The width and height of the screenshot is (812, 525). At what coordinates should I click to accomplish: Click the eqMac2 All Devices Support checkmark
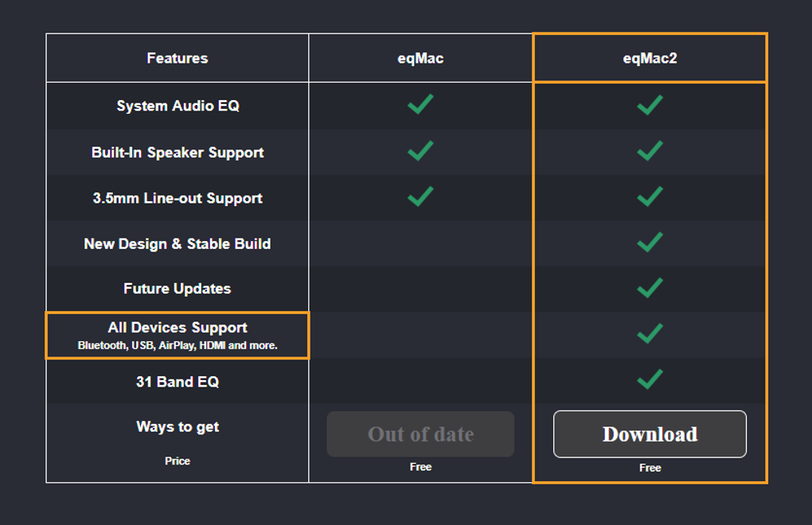click(x=650, y=333)
